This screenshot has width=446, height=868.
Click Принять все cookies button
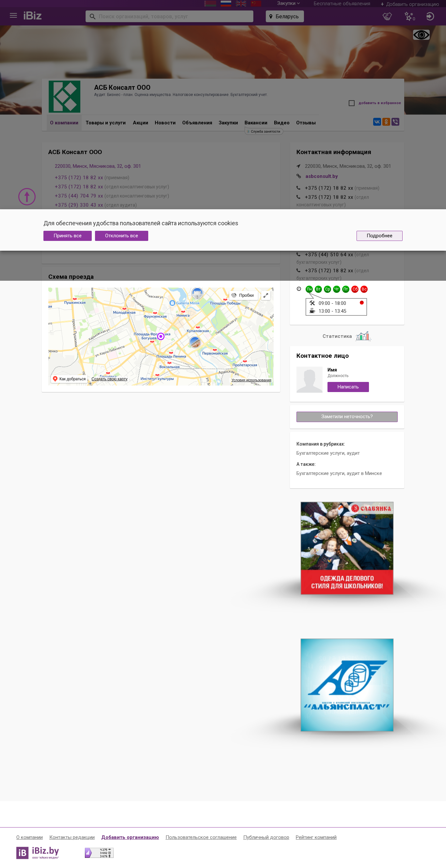click(68, 236)
